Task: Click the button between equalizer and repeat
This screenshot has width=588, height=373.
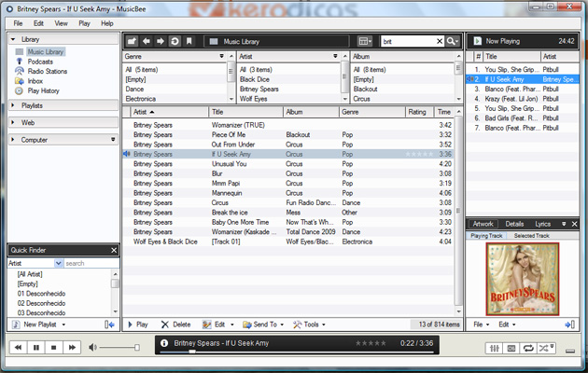Action: (x=511, y=348)
